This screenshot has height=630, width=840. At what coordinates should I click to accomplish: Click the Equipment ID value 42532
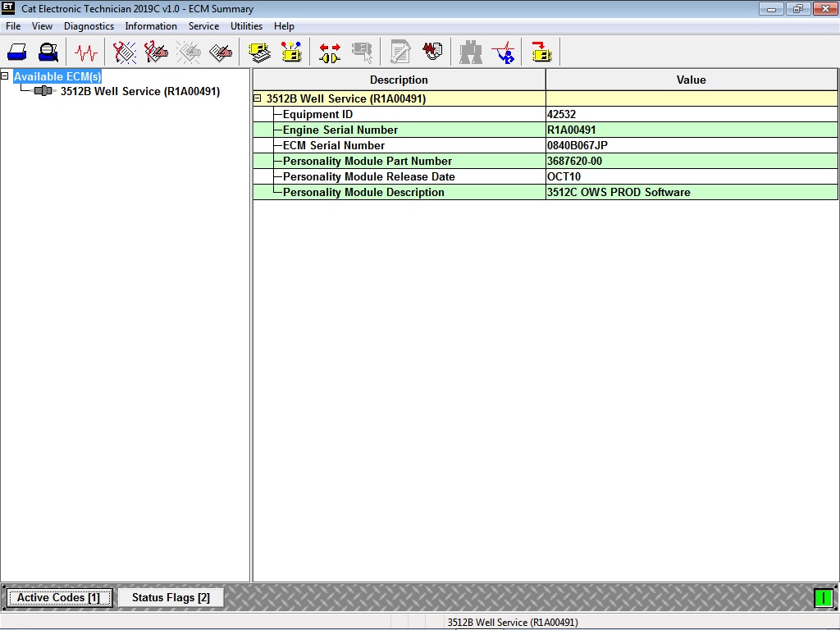coord(561,114)
